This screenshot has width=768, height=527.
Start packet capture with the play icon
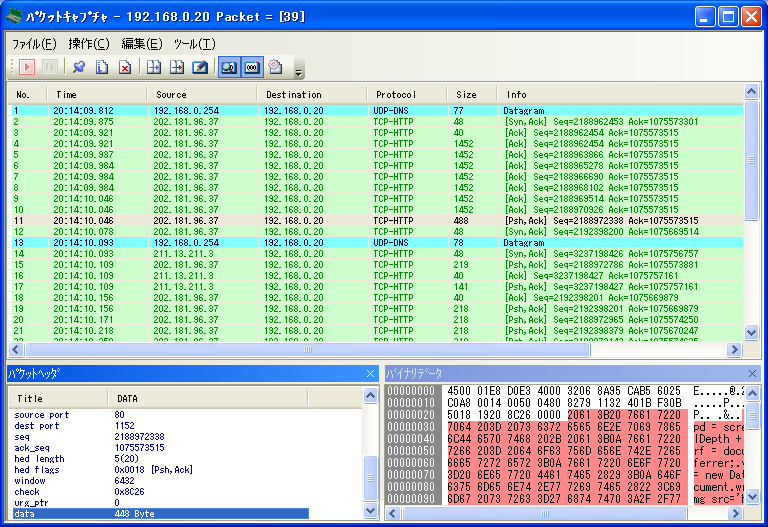(x=27, y=67)
